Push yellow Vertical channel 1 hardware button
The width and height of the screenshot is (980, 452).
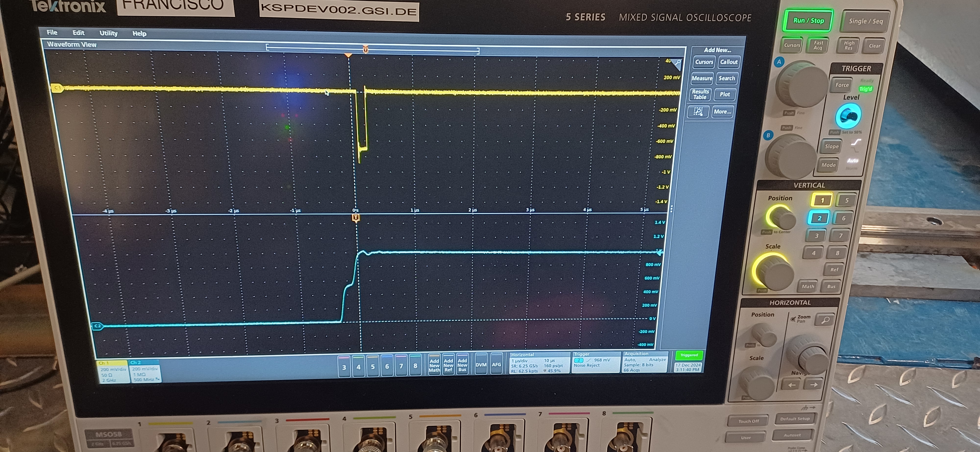click(822, 201)
